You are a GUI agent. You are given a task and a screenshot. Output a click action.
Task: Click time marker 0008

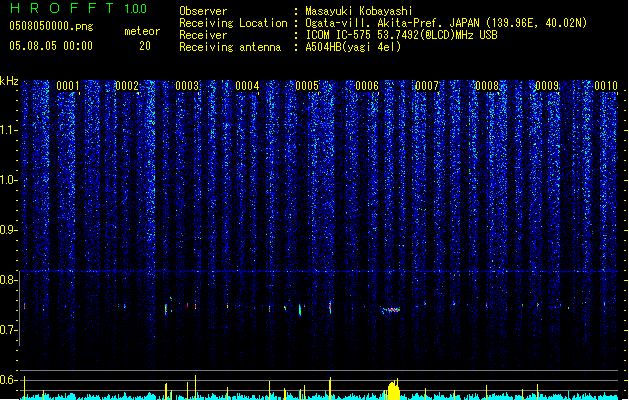point(487,86)
